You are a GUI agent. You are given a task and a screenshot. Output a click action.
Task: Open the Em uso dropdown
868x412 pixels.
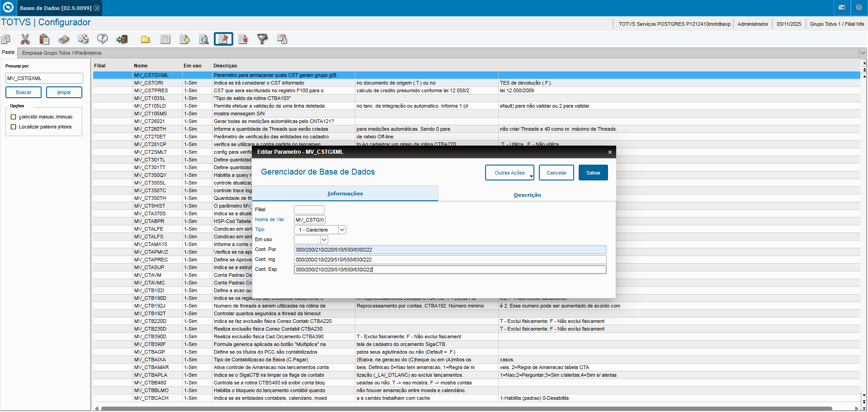(x=324, y=240)
